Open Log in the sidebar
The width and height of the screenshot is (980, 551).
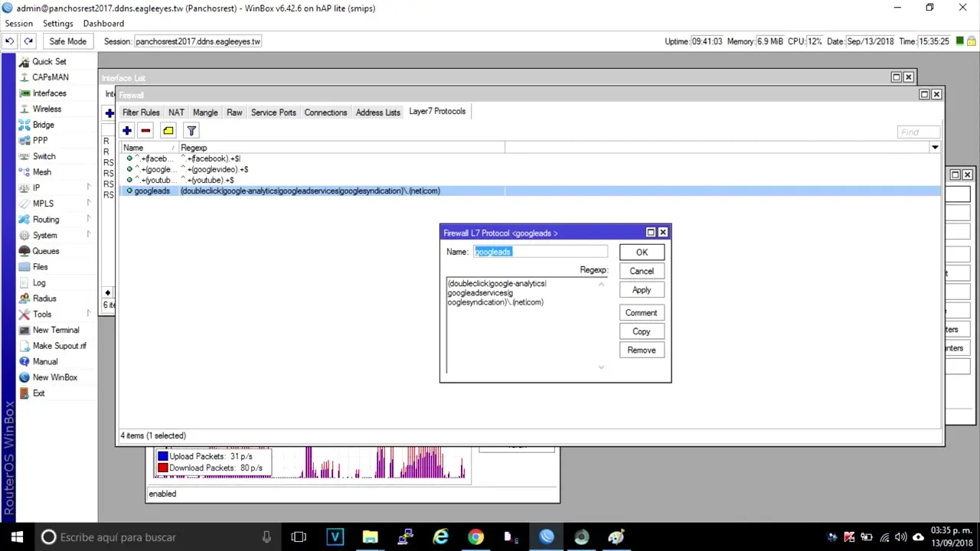pyautogui.click(x=39, y=282)
